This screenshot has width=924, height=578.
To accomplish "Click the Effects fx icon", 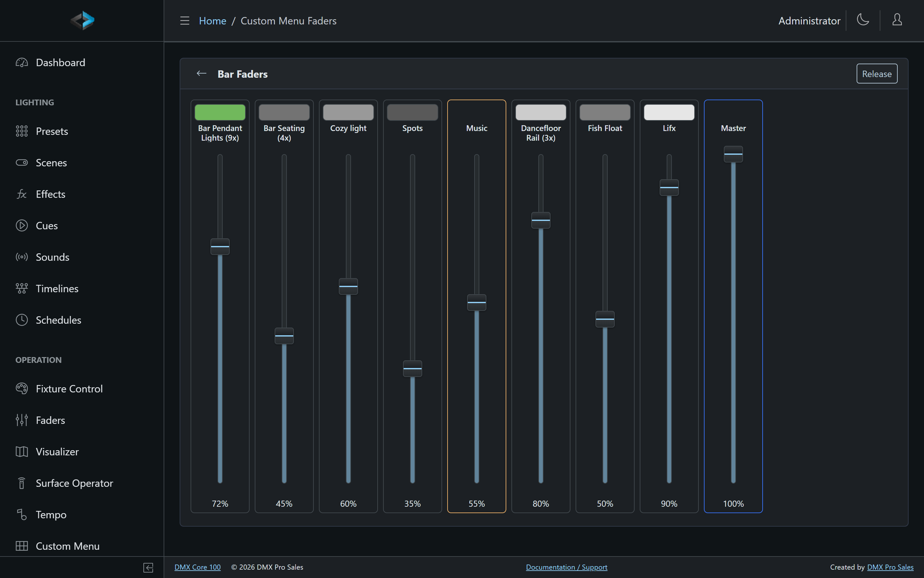I will click(22, 194).
